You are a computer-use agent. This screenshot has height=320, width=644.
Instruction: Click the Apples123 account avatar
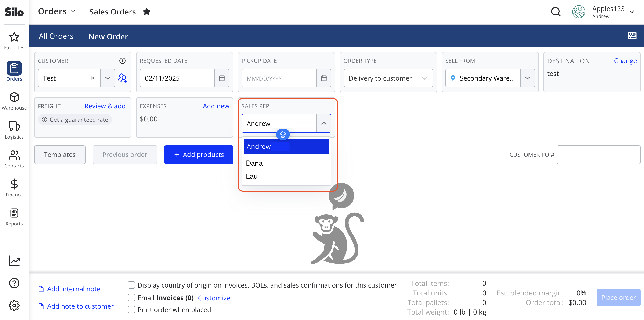(x=579, y=12)
